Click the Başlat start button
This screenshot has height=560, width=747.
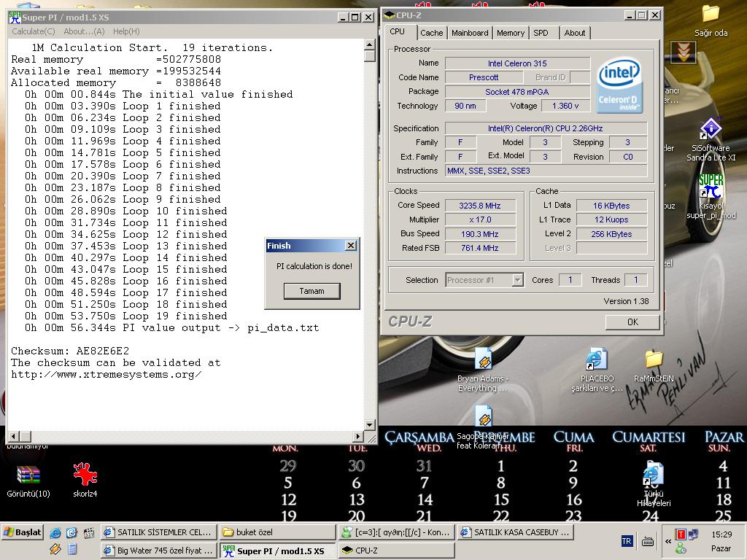(23, 532)
